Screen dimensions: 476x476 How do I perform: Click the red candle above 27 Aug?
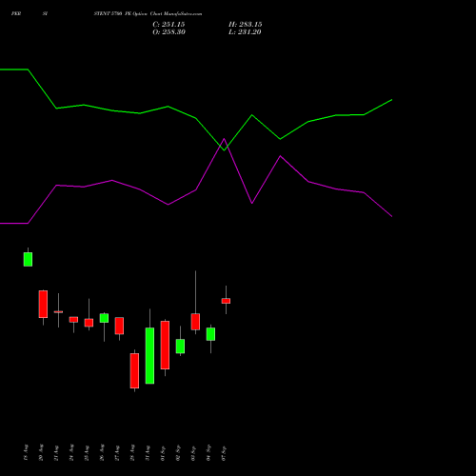[x=119, y=326]
